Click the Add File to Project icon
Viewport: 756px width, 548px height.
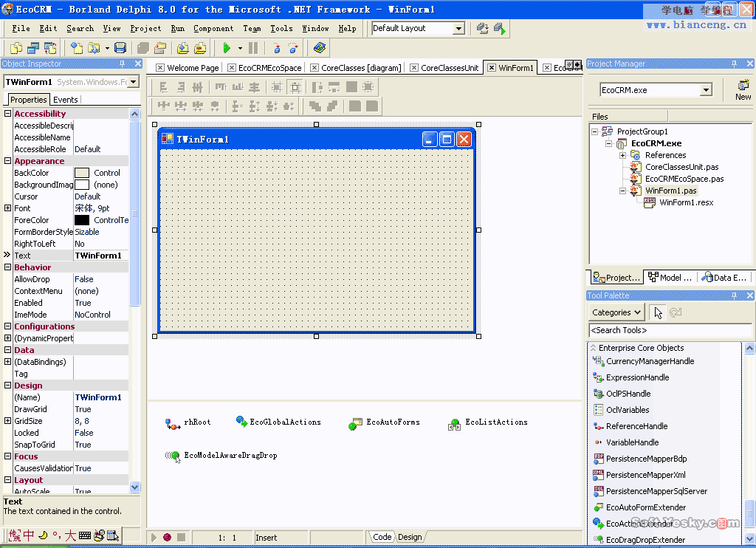tap(183, 48)
